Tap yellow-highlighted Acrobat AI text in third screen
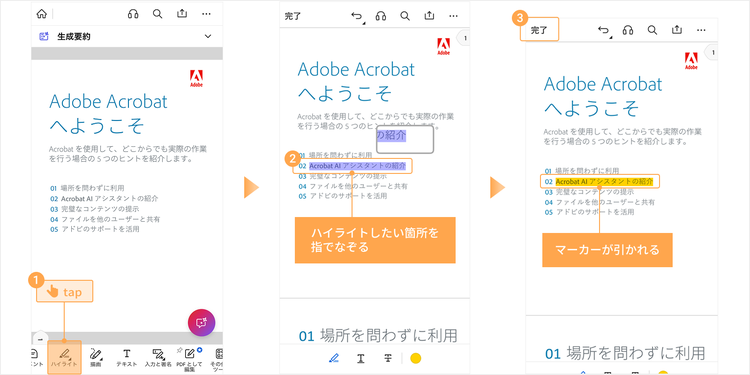This screenshot has width=750, height=375. tap(604, 182)
